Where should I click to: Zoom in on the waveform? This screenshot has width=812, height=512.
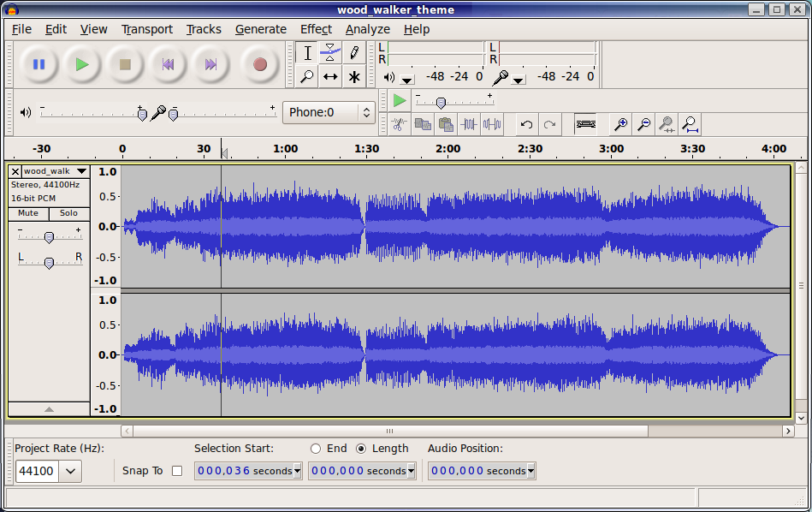[620, 124]
